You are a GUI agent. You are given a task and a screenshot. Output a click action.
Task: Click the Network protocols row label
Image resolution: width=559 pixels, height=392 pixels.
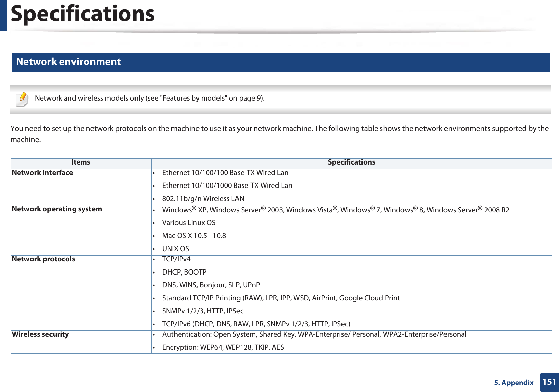(43, 259)
